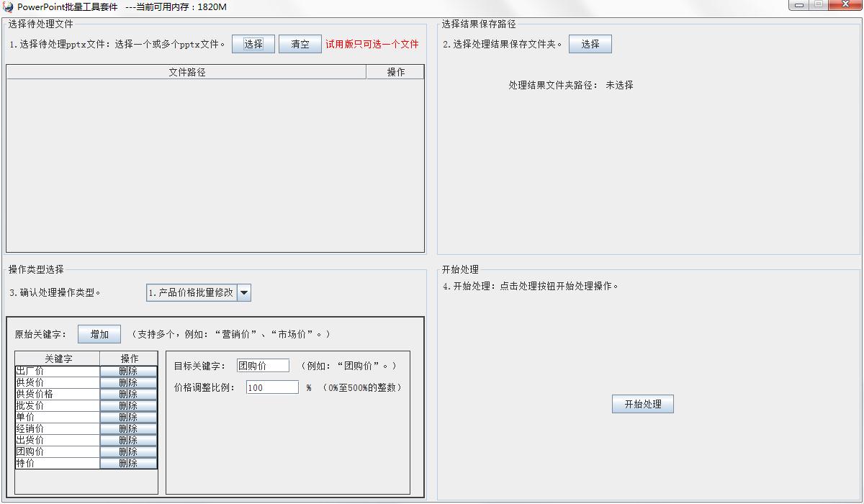Click 删除 beside the 单价 keyword

pos(128,417)
